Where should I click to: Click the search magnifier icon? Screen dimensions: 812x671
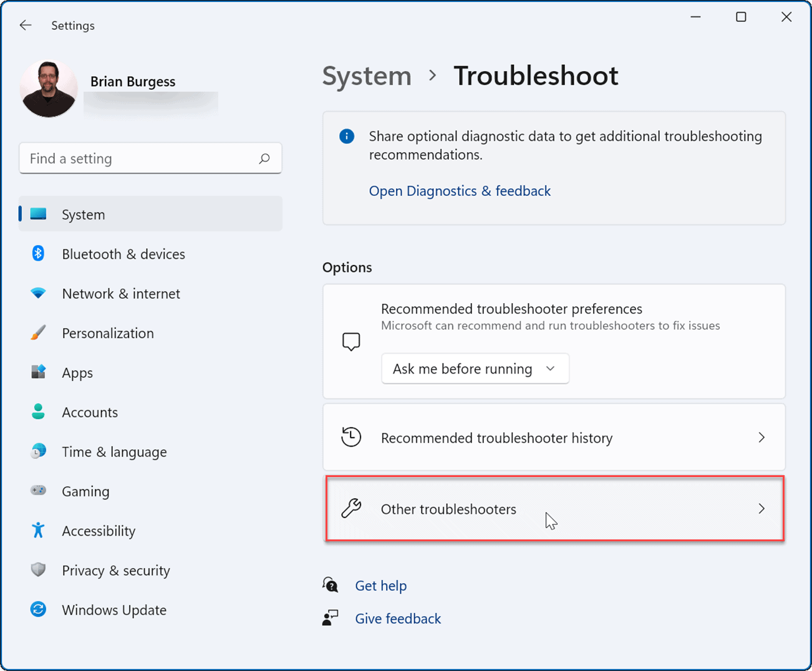[264, 158]
